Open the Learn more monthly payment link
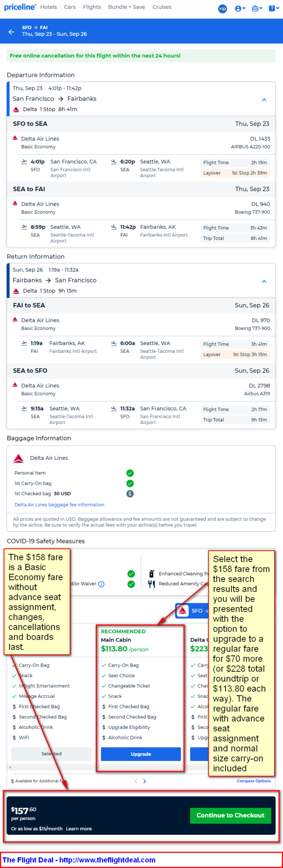Image resolution: width=283 pixels, height=868 pixels. click(79, 829)
